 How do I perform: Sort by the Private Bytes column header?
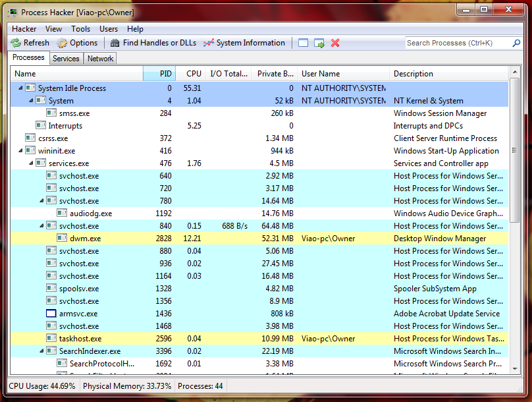tap(274, 74)
